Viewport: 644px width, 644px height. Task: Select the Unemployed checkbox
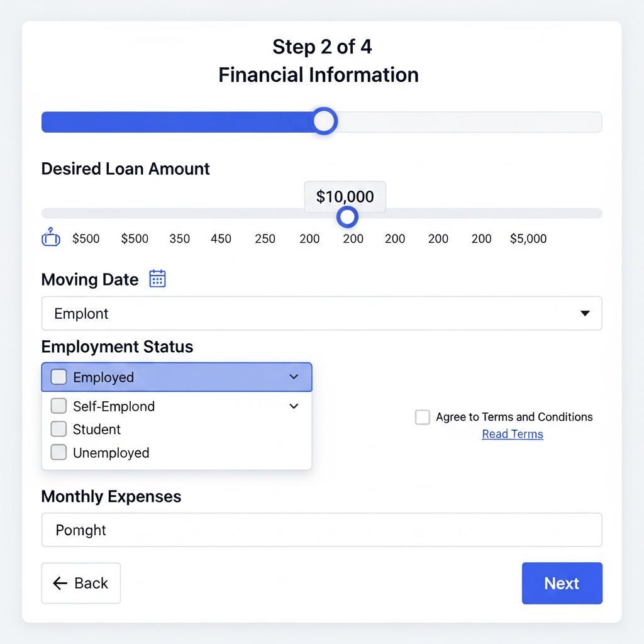58,452
